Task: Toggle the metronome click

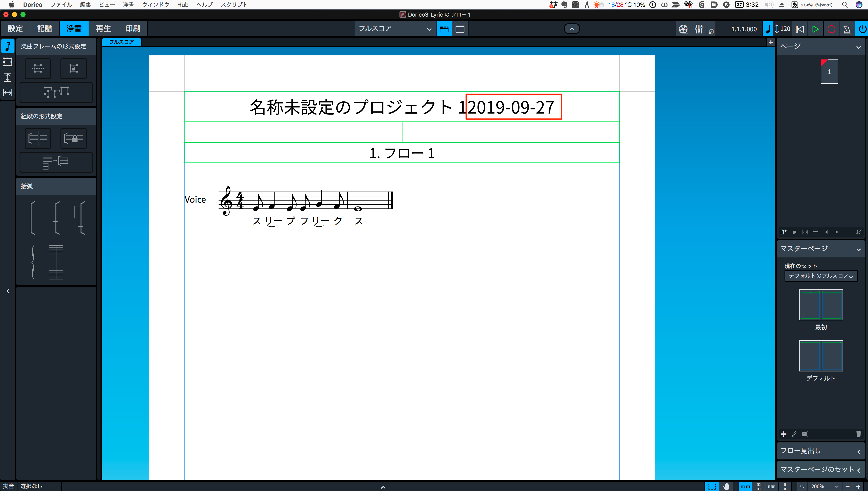Action: coord(847,29)
